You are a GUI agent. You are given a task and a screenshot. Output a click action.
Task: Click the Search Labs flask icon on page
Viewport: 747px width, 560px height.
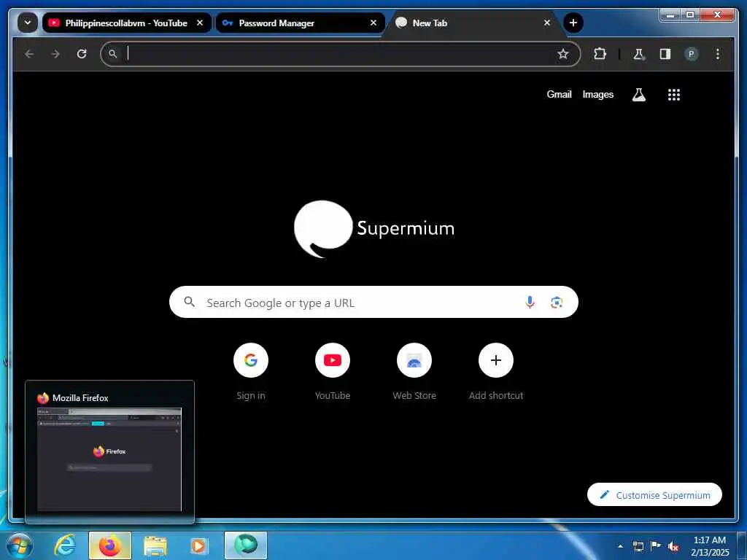pos(639,95)
